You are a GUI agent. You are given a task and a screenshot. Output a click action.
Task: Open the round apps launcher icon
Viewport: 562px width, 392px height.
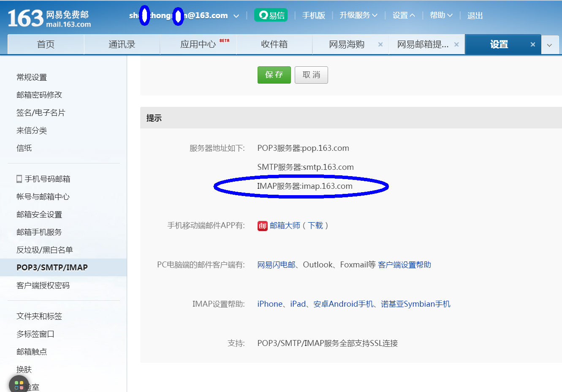19,384
